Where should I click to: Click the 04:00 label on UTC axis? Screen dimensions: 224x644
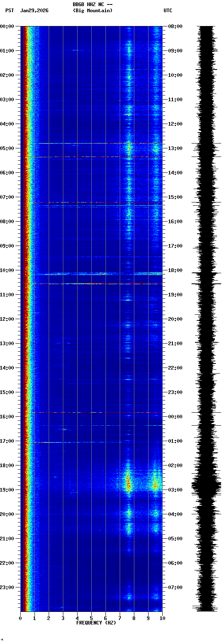tap(175, 514)
